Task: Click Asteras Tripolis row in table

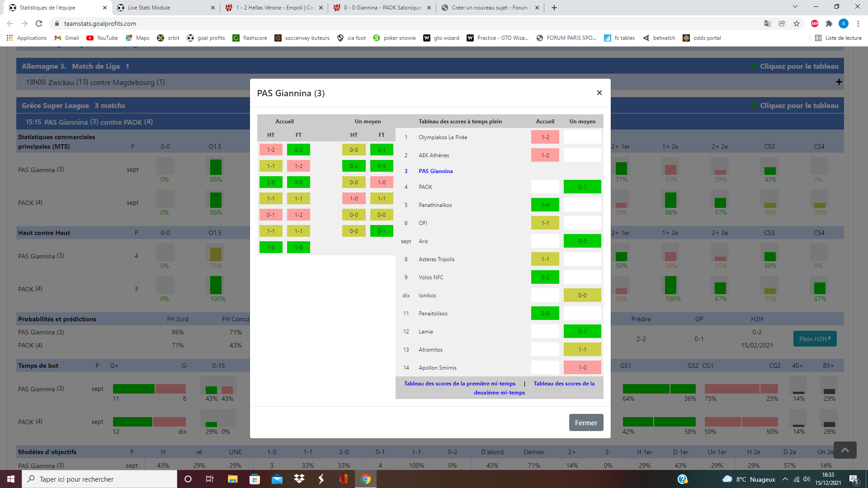Action: 499,259
